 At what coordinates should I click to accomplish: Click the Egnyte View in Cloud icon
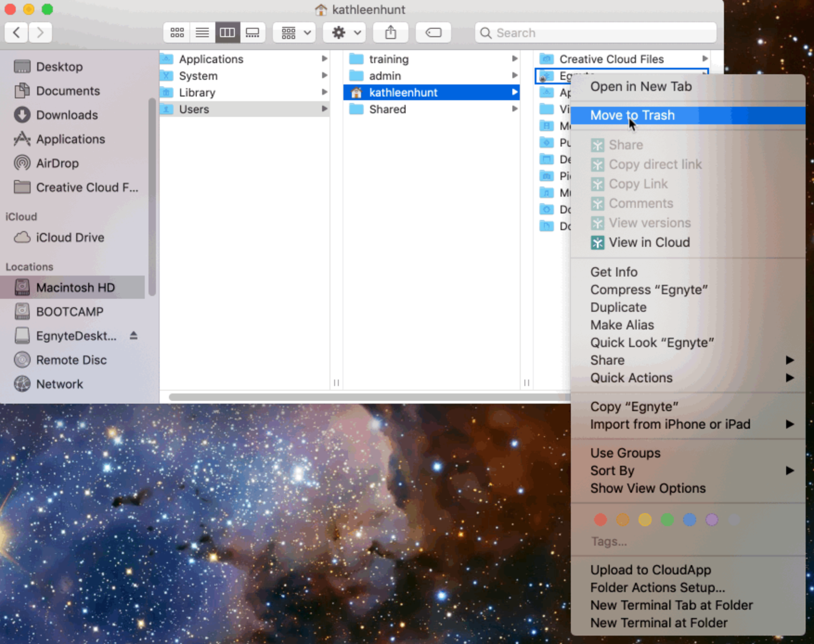[597, 243]
